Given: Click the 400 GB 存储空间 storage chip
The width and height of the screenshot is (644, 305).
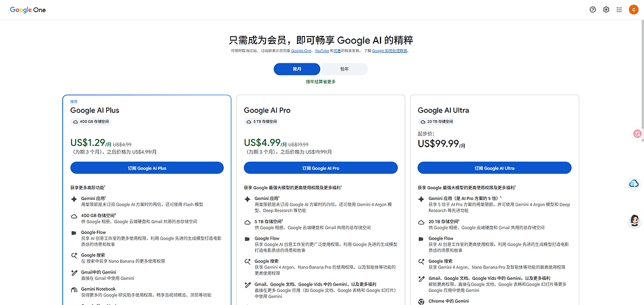Looking at the screenshot, I should click(91, 122).
